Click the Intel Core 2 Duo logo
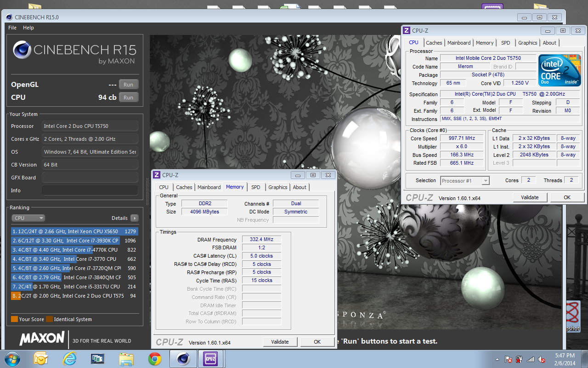This screenshot has height=368, width=588. (x=559, y=70)
